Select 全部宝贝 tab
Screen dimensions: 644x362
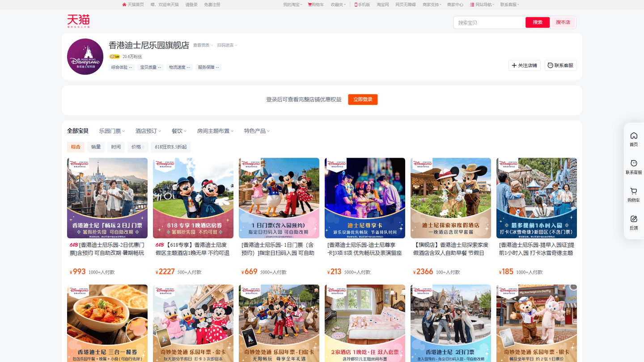78,131
